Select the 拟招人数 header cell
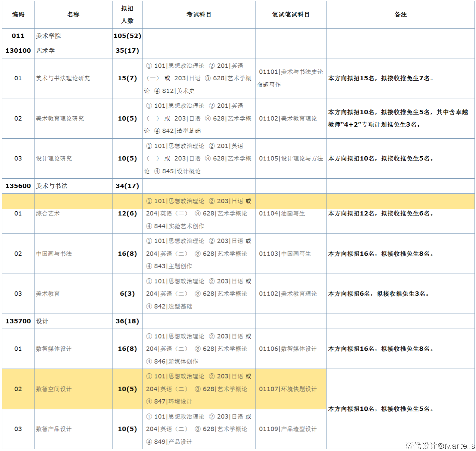This screenshot has height=451, width=476. 127,14
